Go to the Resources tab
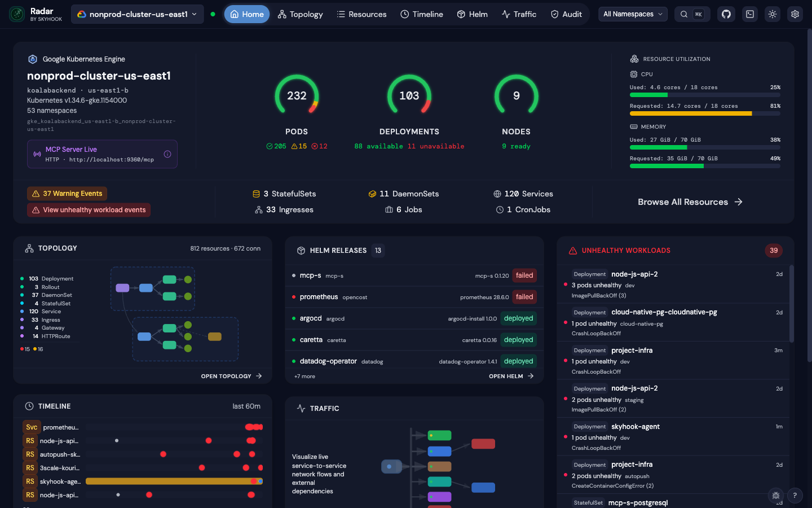 click(361, 14)
